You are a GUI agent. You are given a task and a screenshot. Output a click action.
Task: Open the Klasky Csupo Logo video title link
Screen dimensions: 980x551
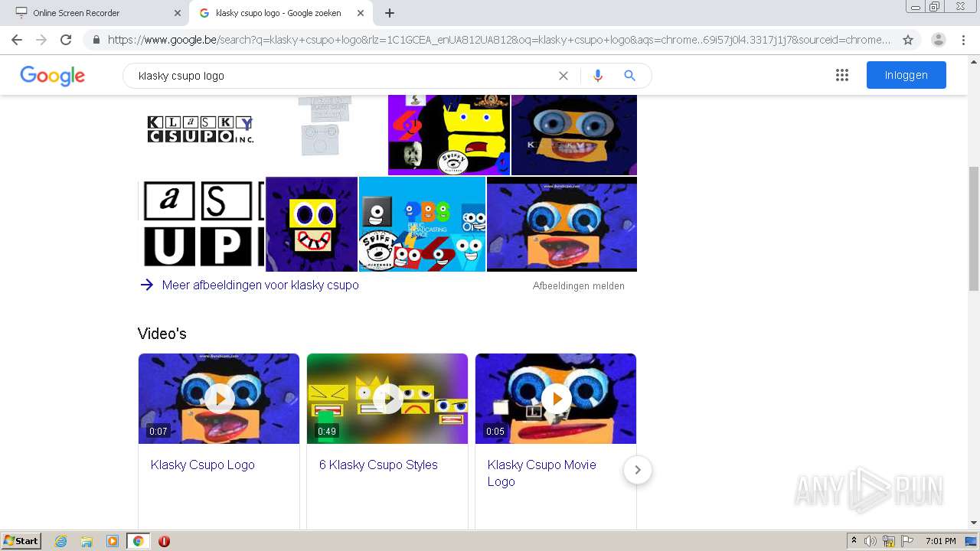point(203,465)
